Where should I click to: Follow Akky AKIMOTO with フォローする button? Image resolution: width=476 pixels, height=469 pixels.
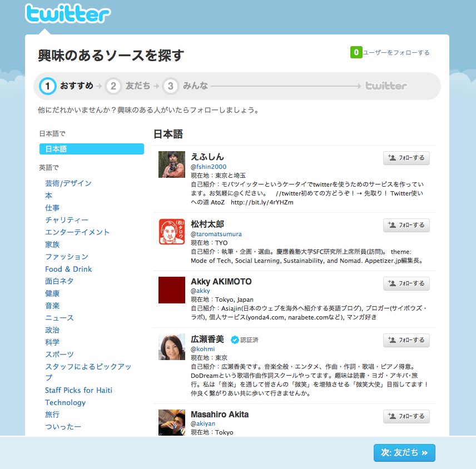pos(406,283)
